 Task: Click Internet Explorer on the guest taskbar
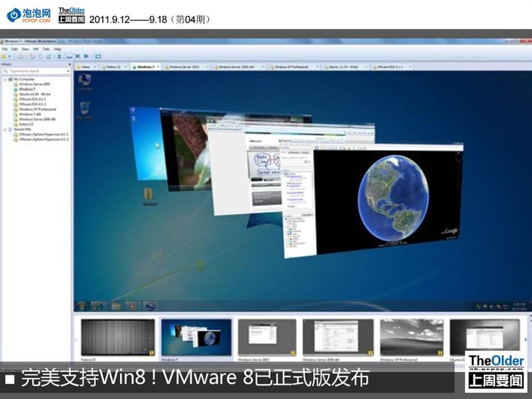pyautogui.click(x=98, y=306)
